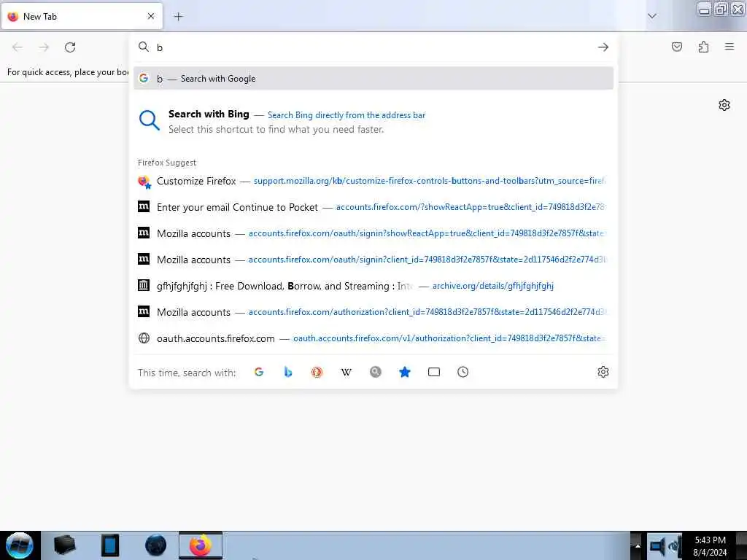Open 'Enter your email Continue to Pocket' result
The height and width of the screenshot is (560, 747).
pyautogui.click(x=373, y=207)
